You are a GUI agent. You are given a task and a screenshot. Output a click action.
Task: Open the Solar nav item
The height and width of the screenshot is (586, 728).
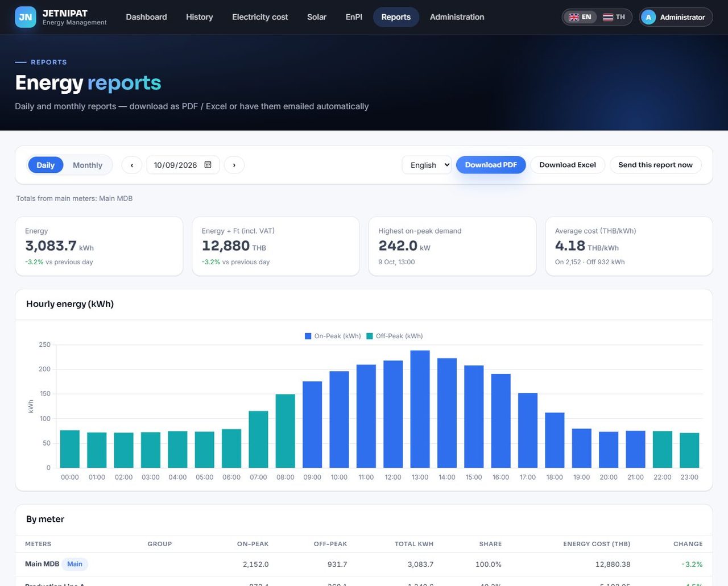click(x=317, y=17)
